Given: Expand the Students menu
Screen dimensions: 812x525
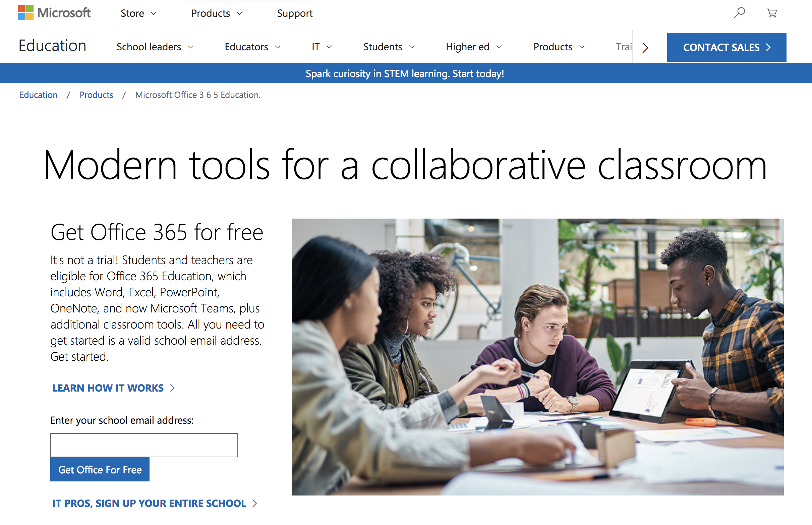Looking at the screenshot, I should pyautogui.click(x=389, y=47).
